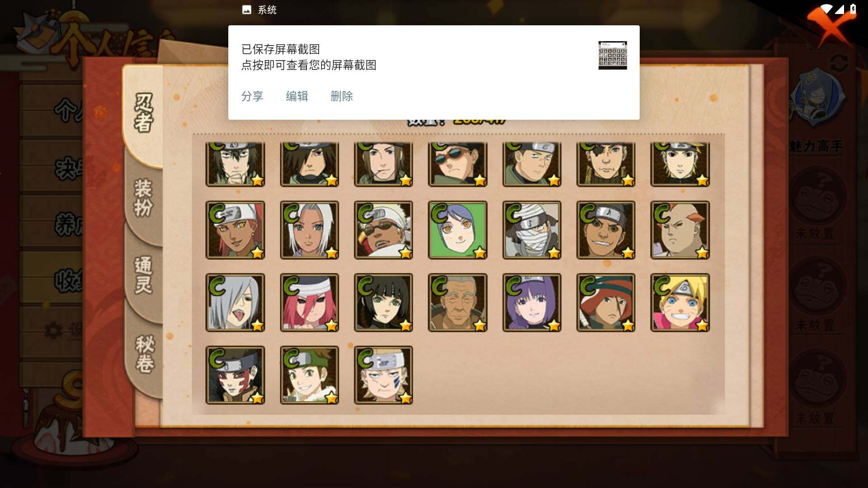Select the red face-paint ninja portrait
Viewport: 868px width, 488px height.
(x=235, y=375)
